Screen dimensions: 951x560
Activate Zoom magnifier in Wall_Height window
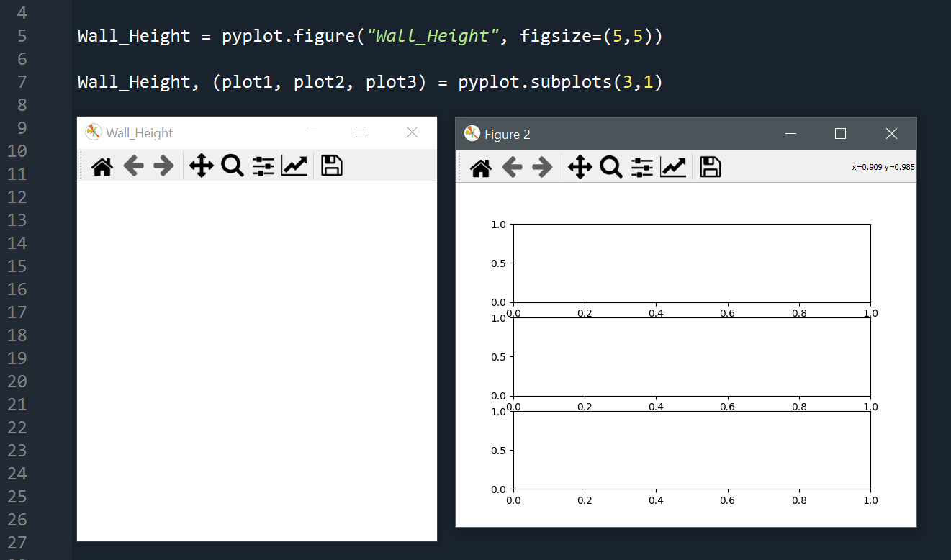coord(232,166)
